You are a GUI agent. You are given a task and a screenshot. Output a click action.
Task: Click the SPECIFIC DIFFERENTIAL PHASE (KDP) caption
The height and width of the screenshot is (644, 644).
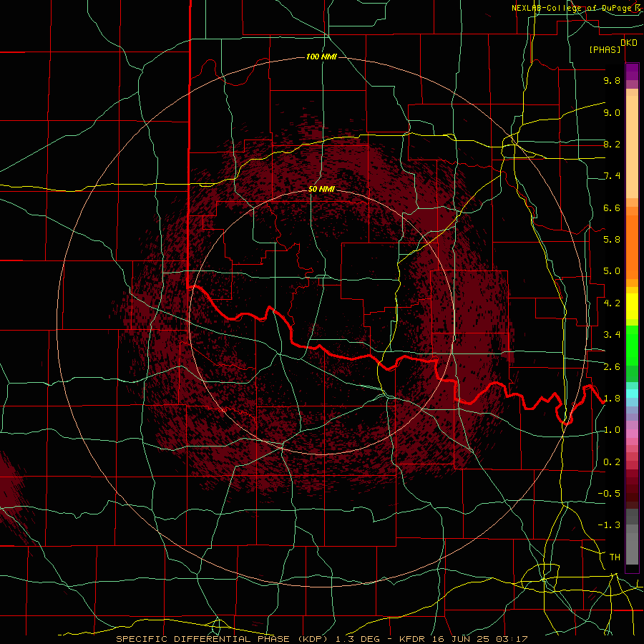coord(223,639)
